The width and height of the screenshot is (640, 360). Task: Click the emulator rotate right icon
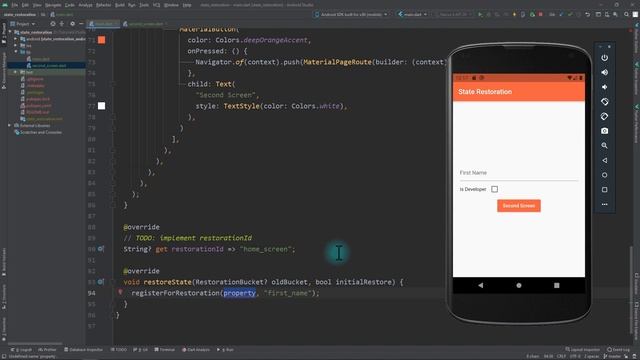(604, 116)
